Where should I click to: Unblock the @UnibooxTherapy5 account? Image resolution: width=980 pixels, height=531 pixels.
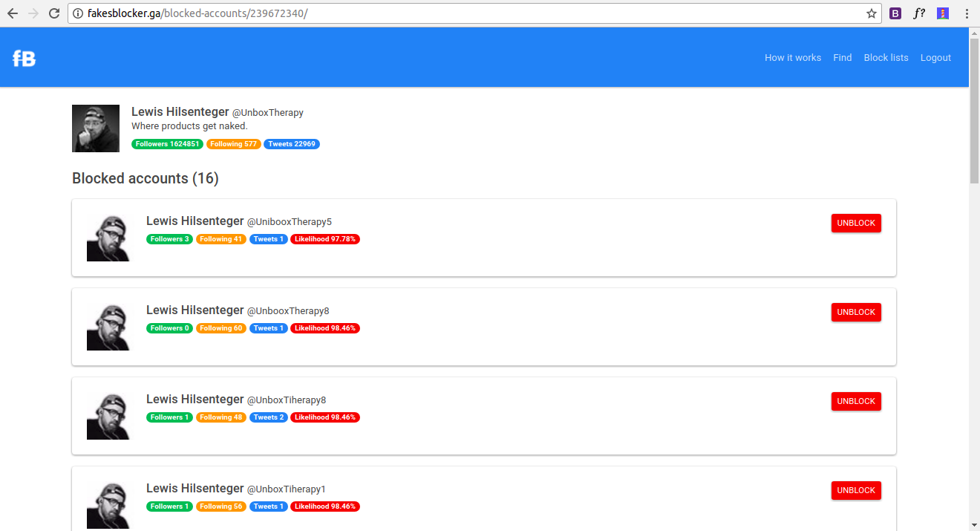856,222
